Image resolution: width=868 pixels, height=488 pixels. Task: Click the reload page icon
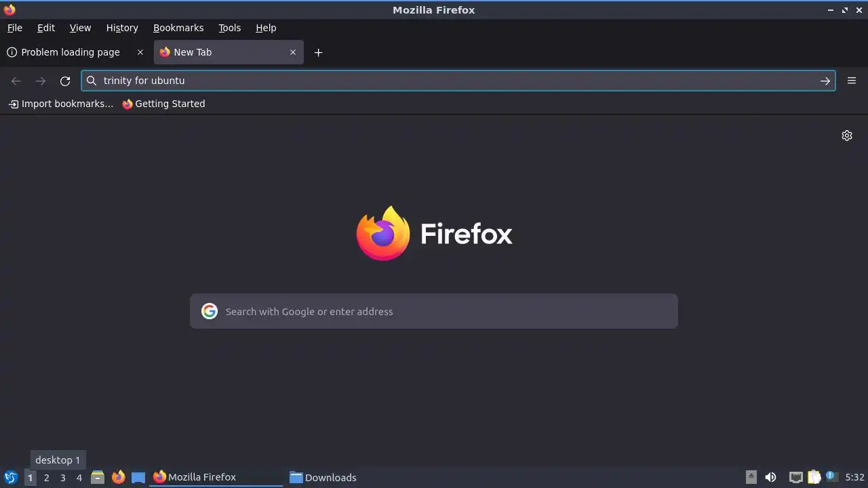tap(65, 81)
